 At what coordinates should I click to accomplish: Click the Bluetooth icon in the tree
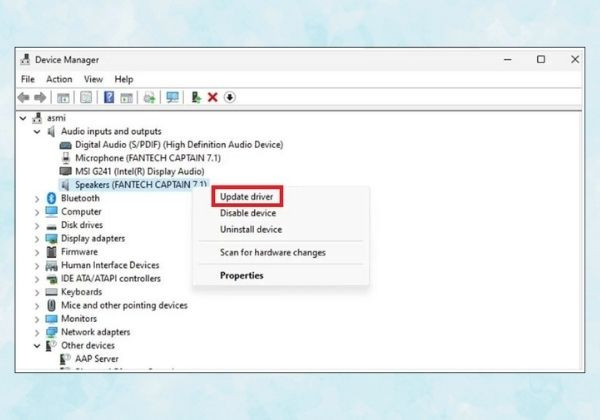tap(51, 198)
